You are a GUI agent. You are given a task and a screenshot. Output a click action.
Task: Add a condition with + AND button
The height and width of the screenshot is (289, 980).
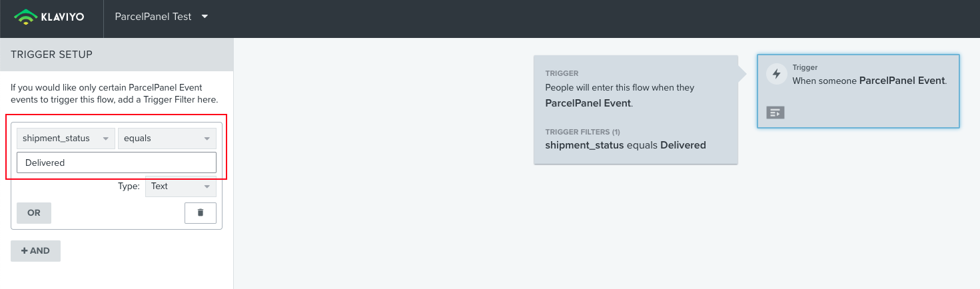click(35, 251)
